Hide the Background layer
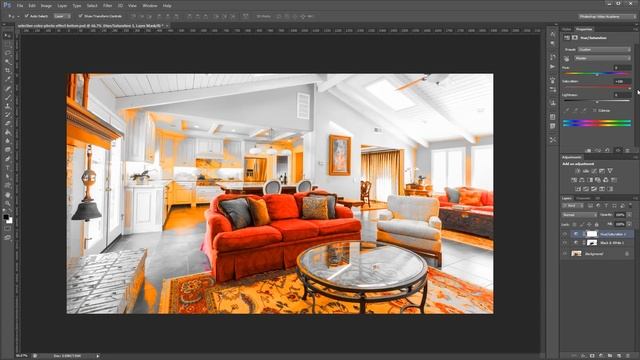Screen dimensions: 640x360 click(x=564, y=254)
